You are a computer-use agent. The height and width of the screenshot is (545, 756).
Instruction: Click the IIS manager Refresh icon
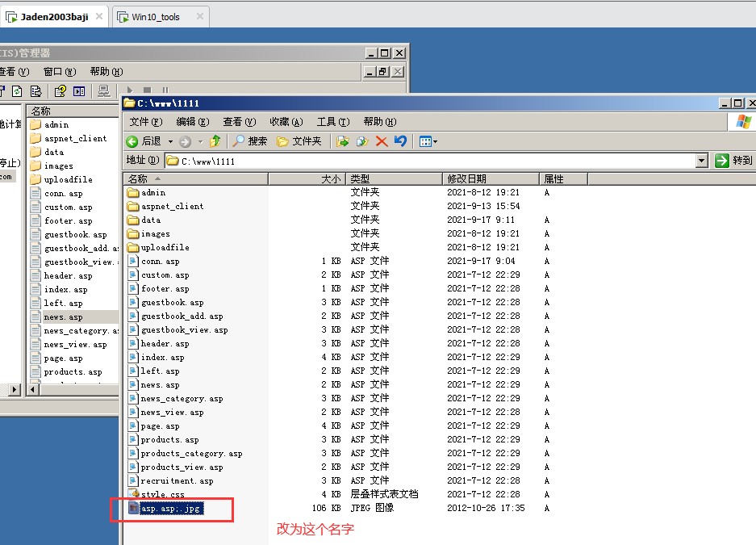(x=16, y=91)
